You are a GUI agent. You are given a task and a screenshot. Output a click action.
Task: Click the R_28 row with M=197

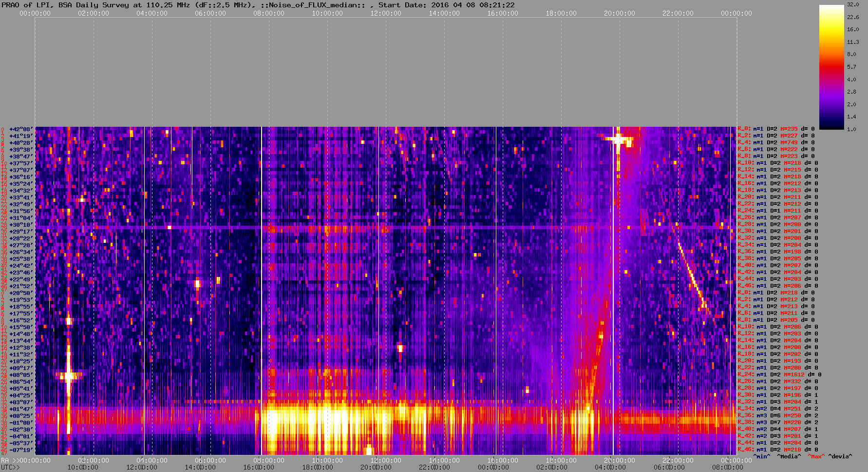point(778,389)
